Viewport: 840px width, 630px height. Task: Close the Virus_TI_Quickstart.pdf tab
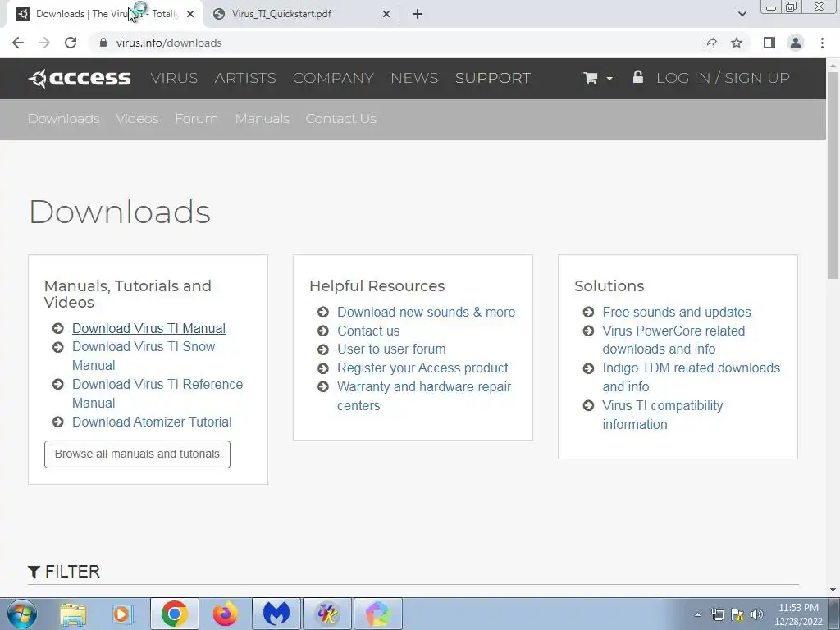386,14
